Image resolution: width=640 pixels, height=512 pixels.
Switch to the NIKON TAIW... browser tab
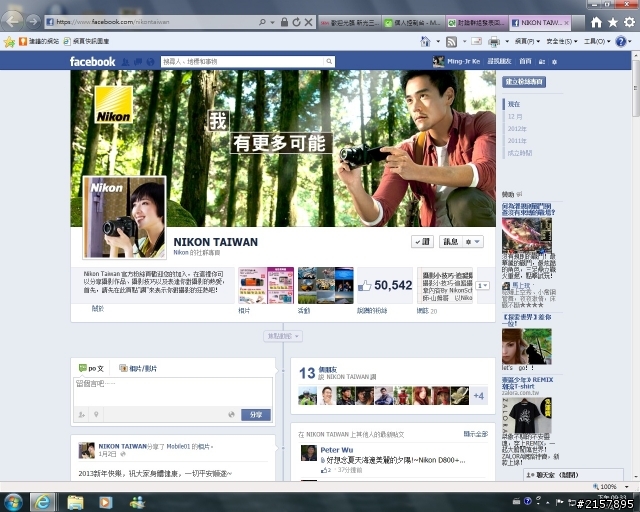(x=540, y=23)
